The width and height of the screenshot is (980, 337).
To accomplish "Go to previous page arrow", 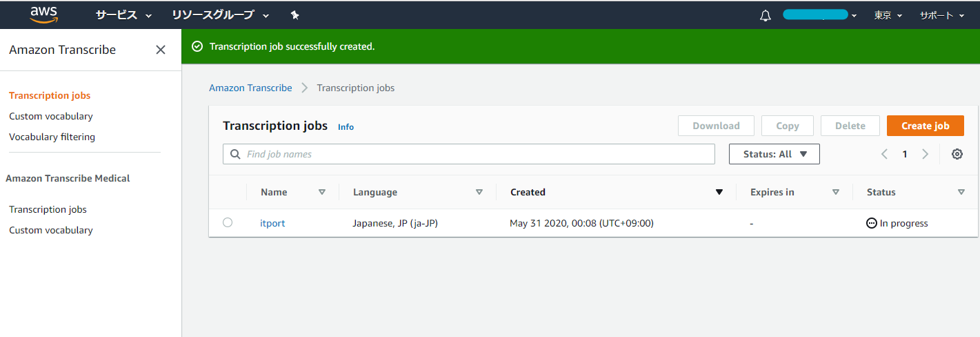I will coord(884,154).
